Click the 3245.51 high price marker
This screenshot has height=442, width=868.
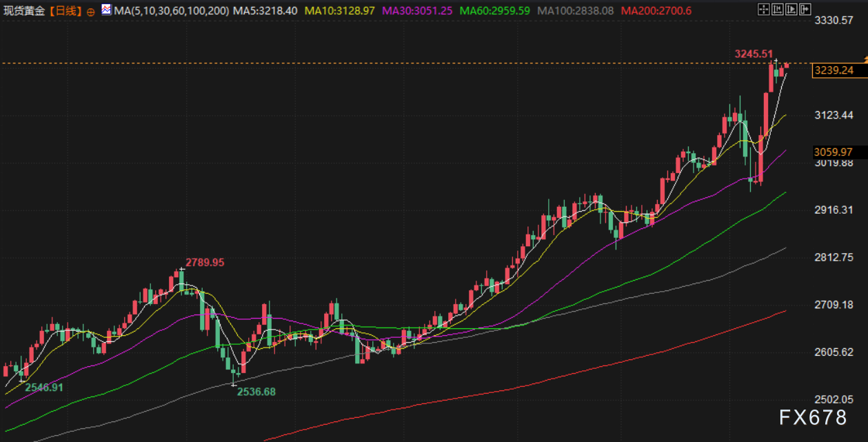coord(753,54)
